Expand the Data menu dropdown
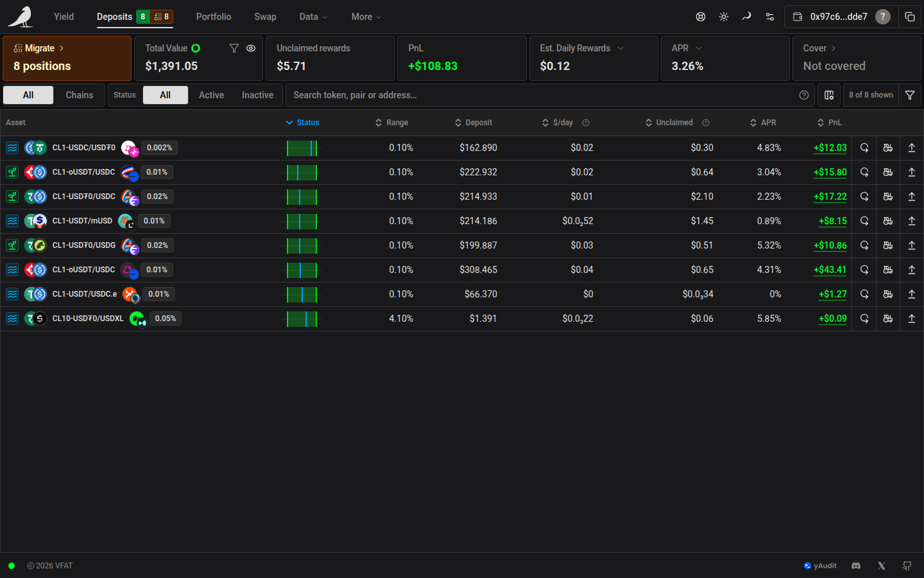Image resolution: width=924 pixels, height=578 pixels. point(313,17)
